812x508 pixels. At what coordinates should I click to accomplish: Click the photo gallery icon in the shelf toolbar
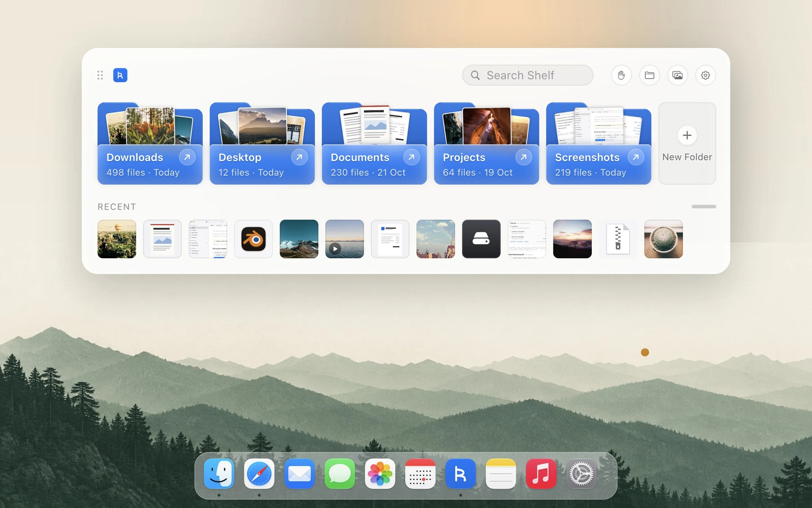point(677,75)
